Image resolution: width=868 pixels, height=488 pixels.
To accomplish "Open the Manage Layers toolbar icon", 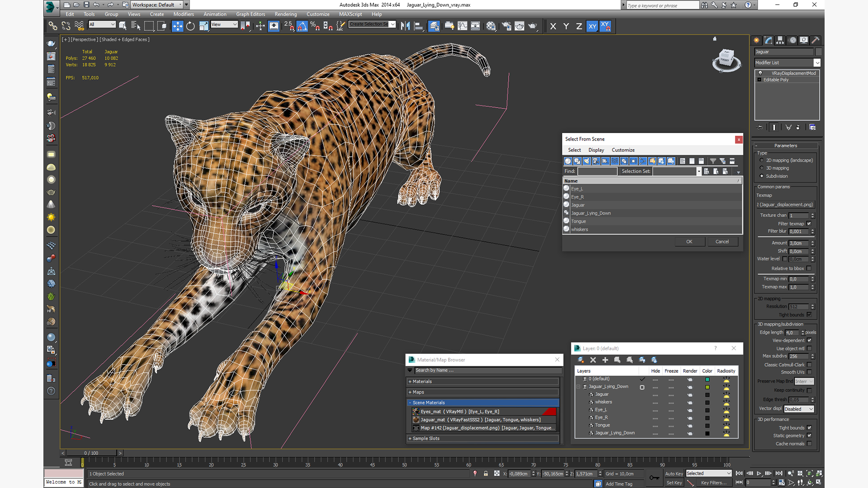I will [x=434, y=26].
